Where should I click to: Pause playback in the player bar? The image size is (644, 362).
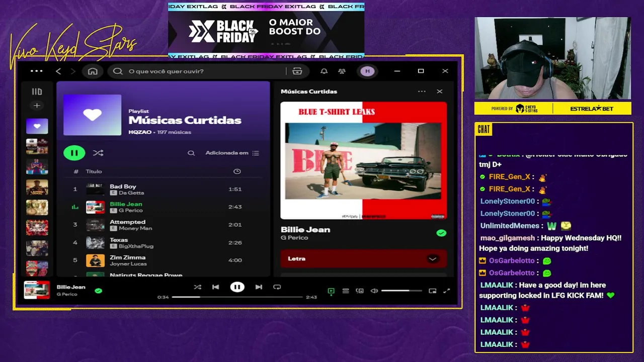tap(237, 287)
